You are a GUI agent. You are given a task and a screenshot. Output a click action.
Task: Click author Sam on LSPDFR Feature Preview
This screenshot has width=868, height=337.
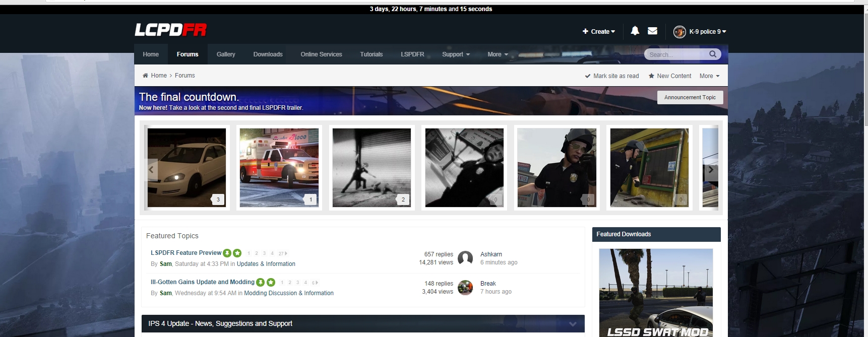click(x=166, y=264)
